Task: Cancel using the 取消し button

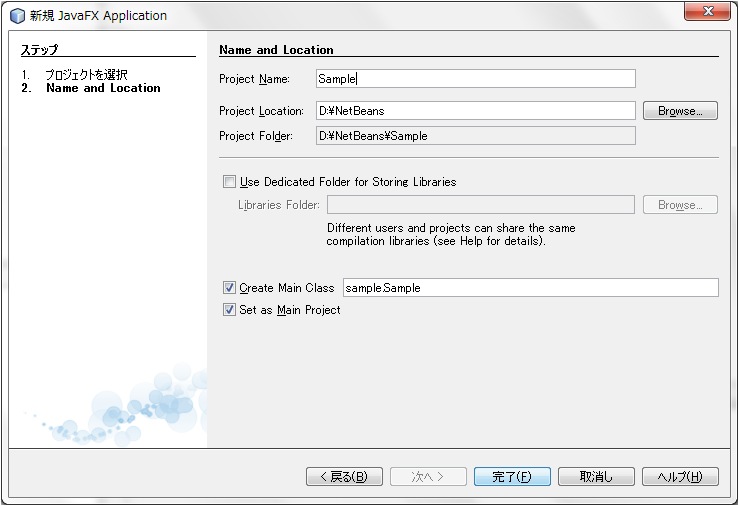Action: 596,476
